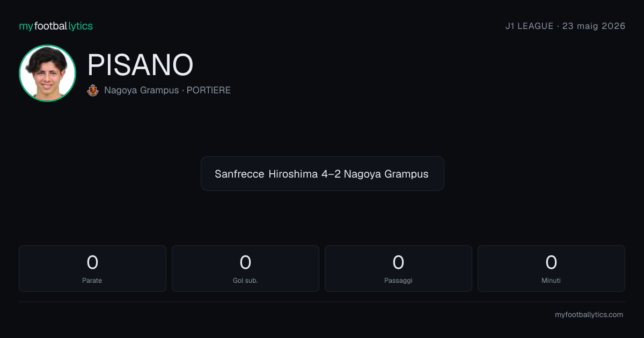Viewport: 644px width, 338px height.
Task: Click the J1 LEAGUE competition label
Action: pos(529,26)
